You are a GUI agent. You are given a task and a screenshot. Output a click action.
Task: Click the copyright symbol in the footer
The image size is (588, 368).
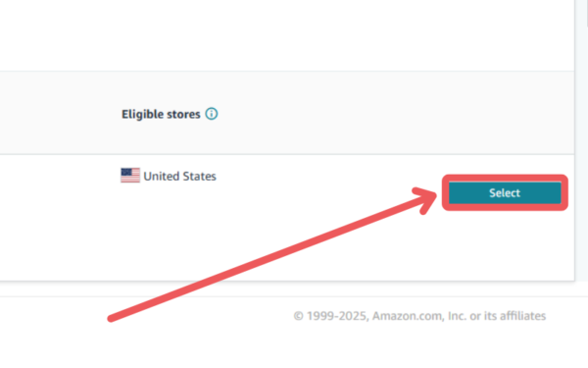[x=299, y=316]
